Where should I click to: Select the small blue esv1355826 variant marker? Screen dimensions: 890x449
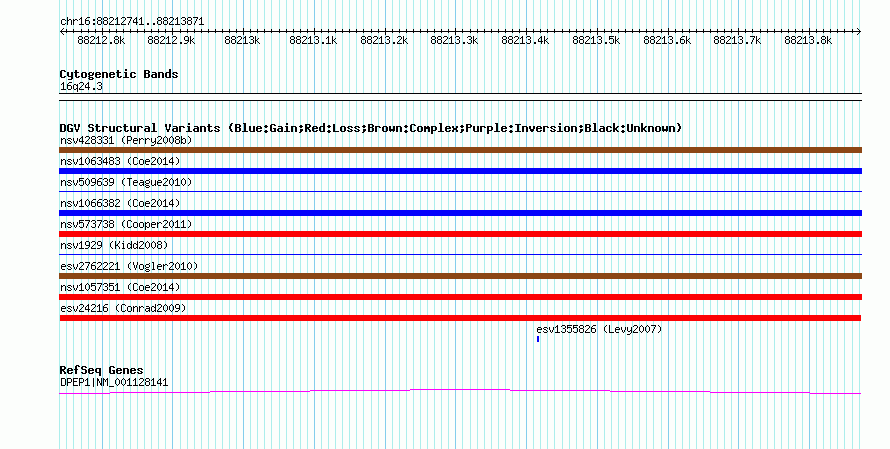pos(538,339)
